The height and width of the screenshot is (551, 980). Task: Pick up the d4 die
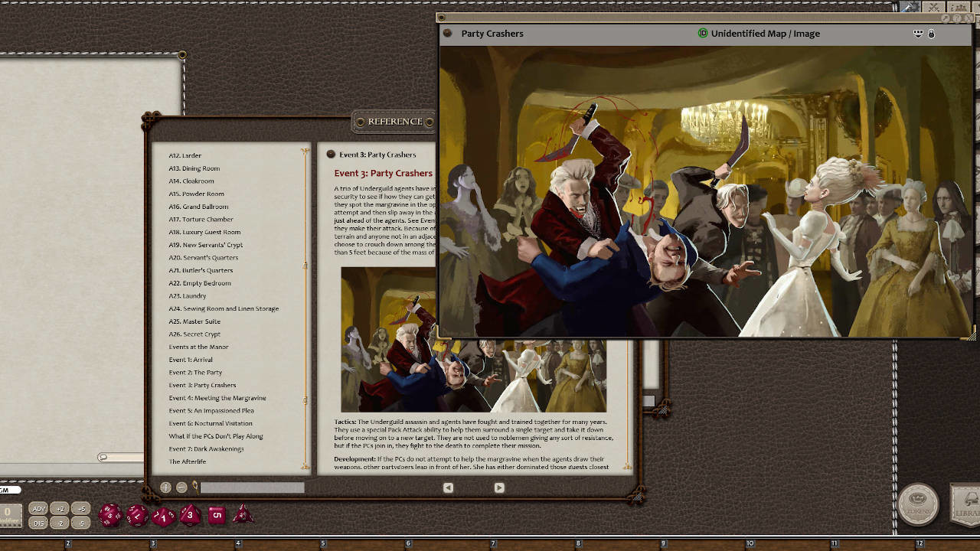[x=244, y=516]
